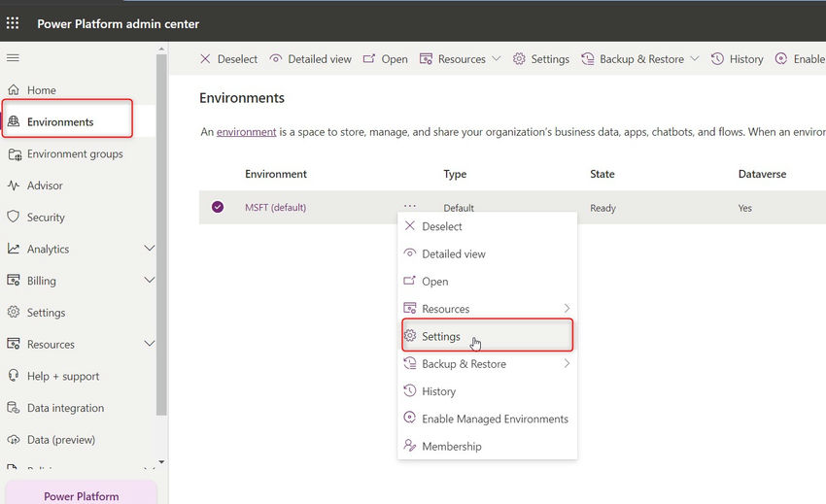Collapse the hamburger navigation menu
Screen dimensions: 826x504
coord(13,58)
